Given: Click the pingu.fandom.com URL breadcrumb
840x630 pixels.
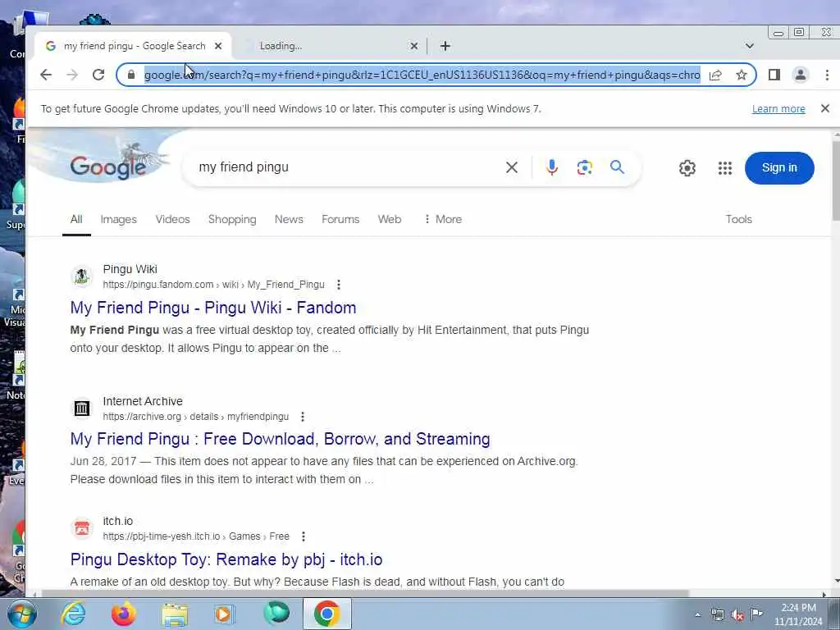Looking at the screenshot, I should [x=214, y=285].
